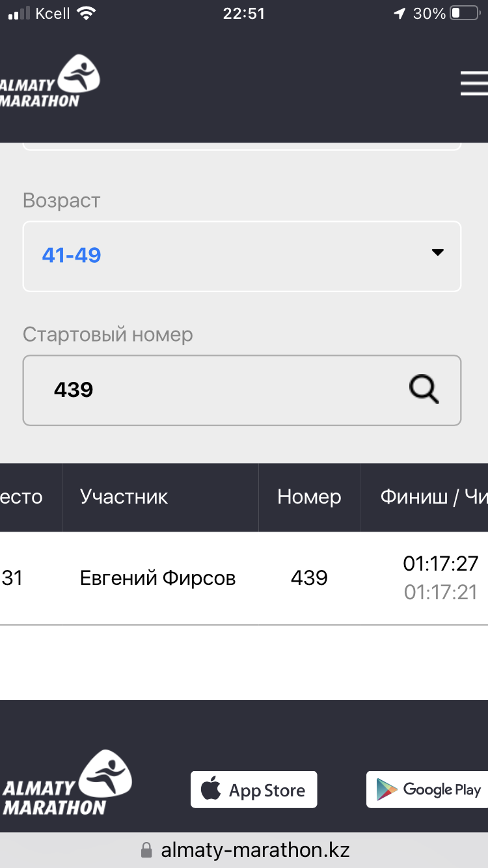Tap the Wi-Fi status icon
488x868 pixels.
[x=85, y=14]
